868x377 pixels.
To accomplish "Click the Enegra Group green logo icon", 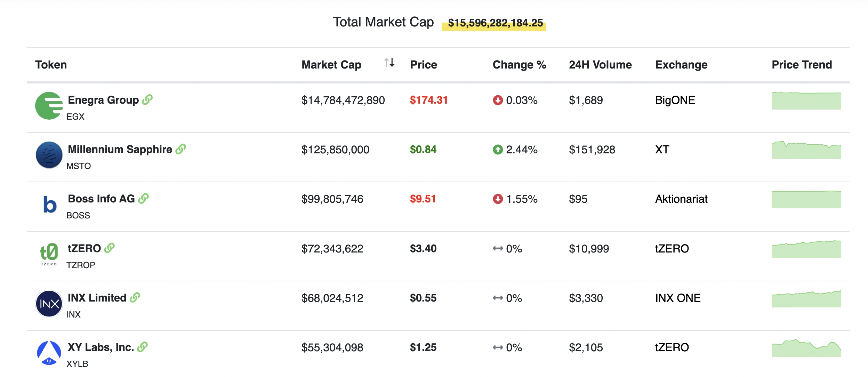I will coord(49,106).
